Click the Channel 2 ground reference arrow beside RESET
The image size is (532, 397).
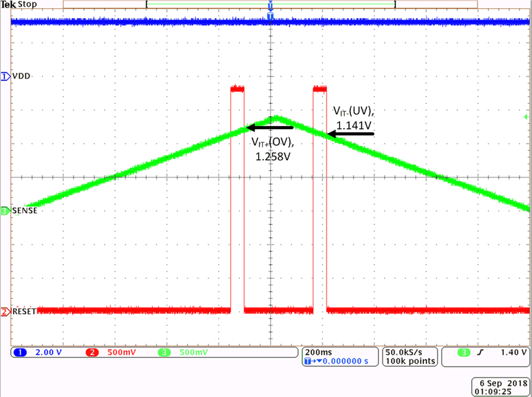pyautogui.click(x=5, y=312)
